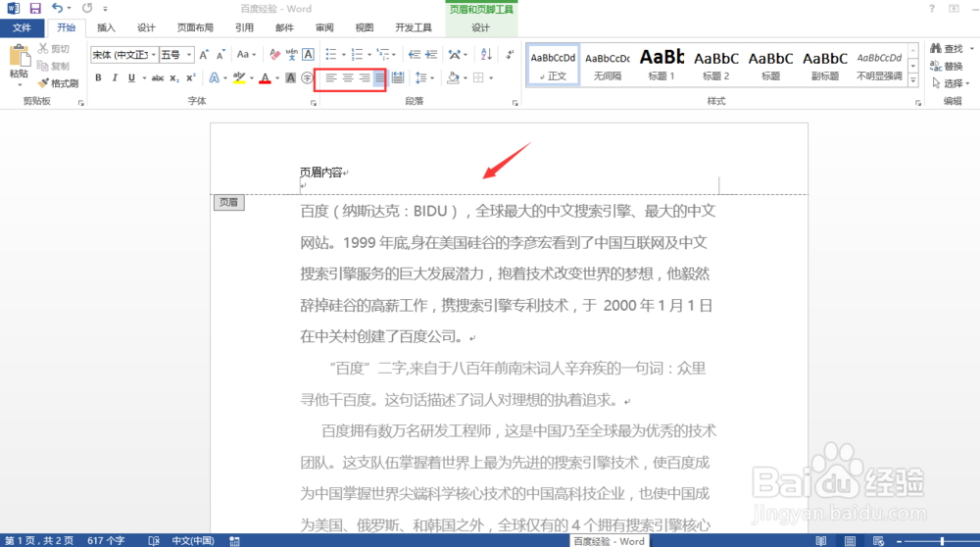Click the yellow text highlight color button
The height and width of the screenshot is (547, 980).
point(239,78)
